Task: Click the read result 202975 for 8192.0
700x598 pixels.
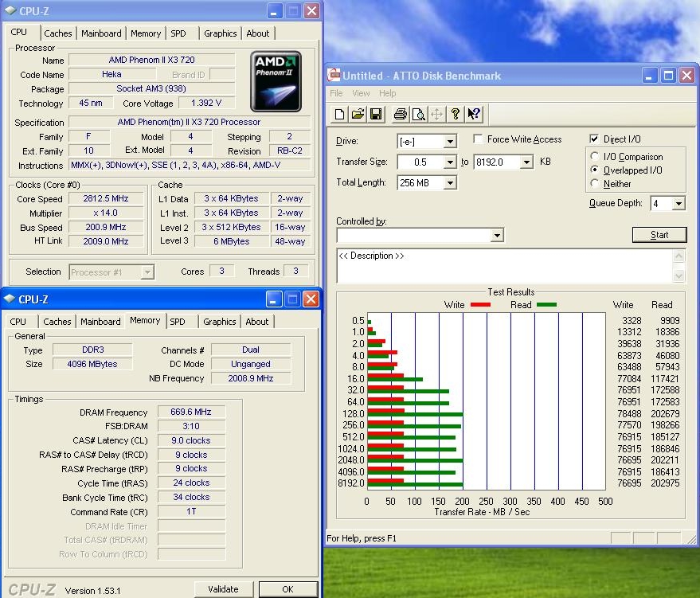Action: 665,483
